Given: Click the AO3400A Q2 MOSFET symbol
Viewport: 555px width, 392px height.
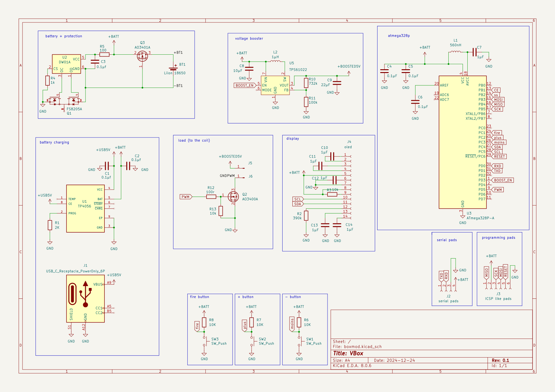Looking at the screenshot, I should [233, 197].
